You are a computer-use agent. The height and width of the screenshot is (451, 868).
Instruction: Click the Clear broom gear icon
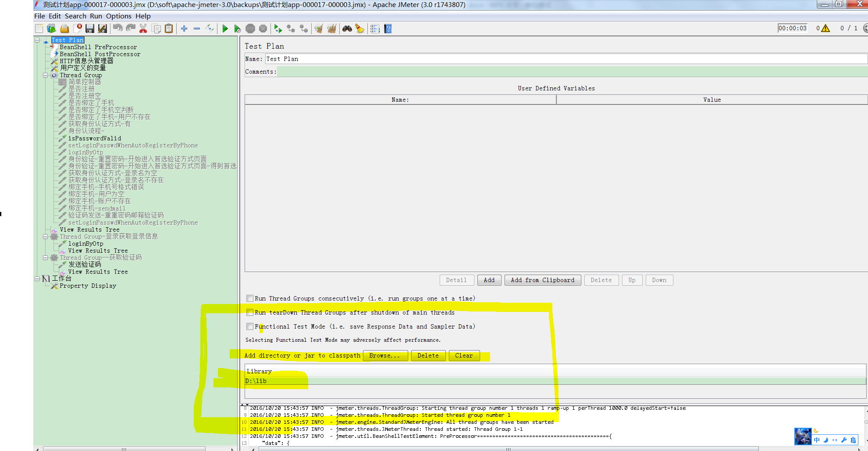coord(319,29)
